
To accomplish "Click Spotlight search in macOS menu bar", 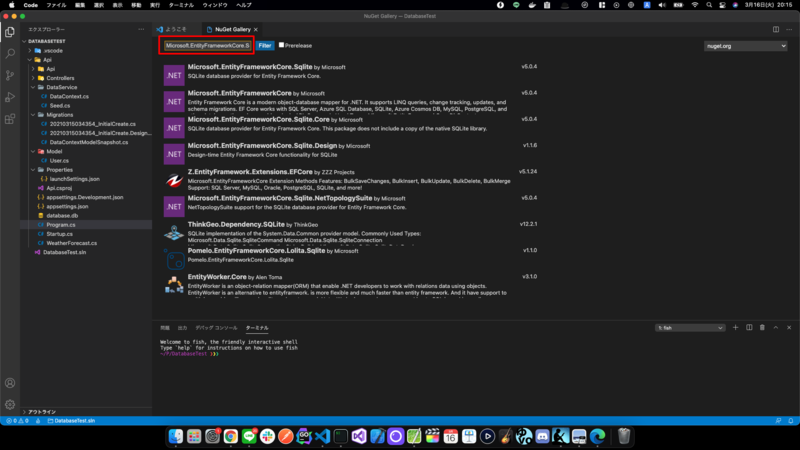I will (x=709, y=5).
